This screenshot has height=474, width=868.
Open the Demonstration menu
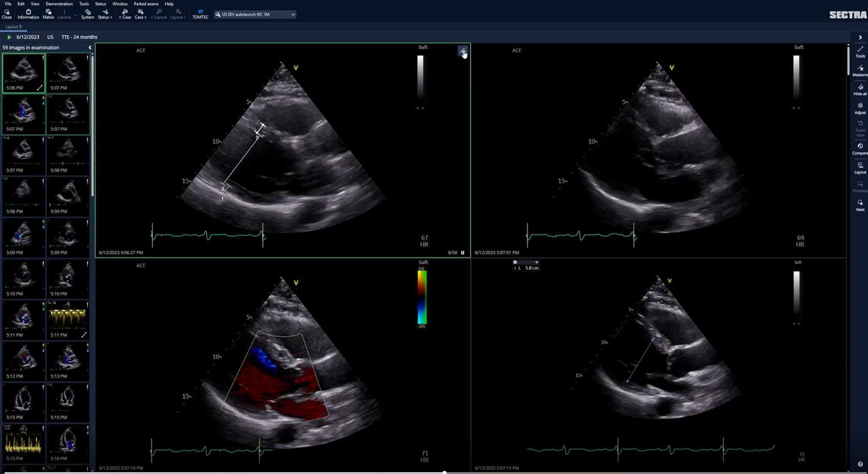click(x=59, y=4)
